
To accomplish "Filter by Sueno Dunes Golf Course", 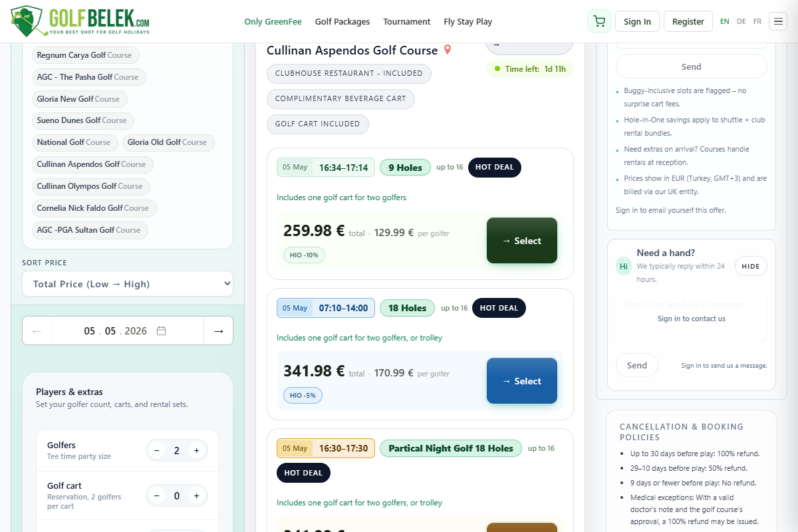I will click(82, 120).
